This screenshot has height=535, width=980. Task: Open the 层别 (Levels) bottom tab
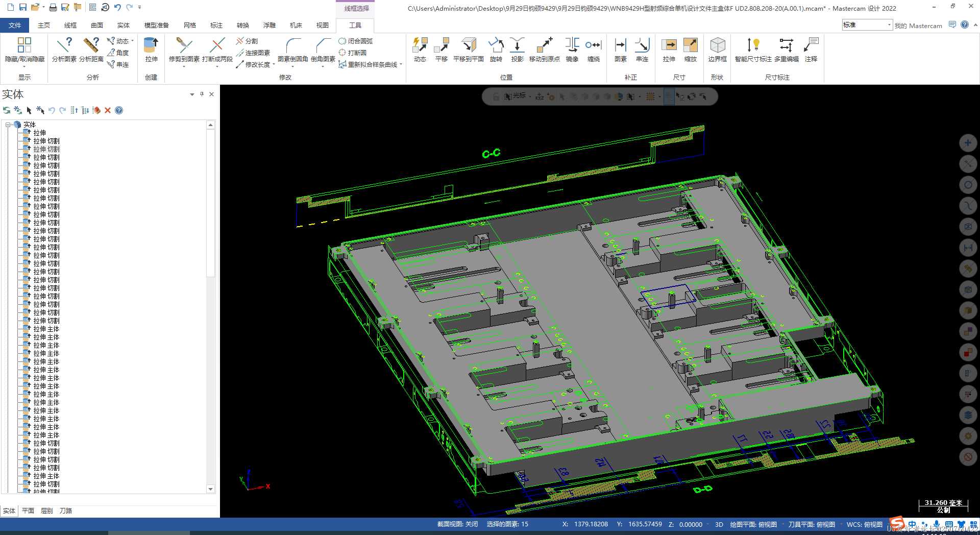click(46, 510)
